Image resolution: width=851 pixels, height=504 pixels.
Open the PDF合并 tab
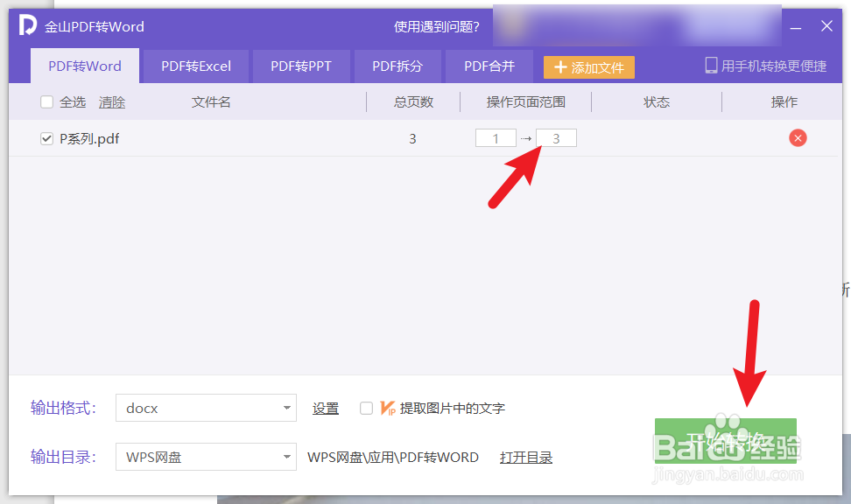(489, 66)
